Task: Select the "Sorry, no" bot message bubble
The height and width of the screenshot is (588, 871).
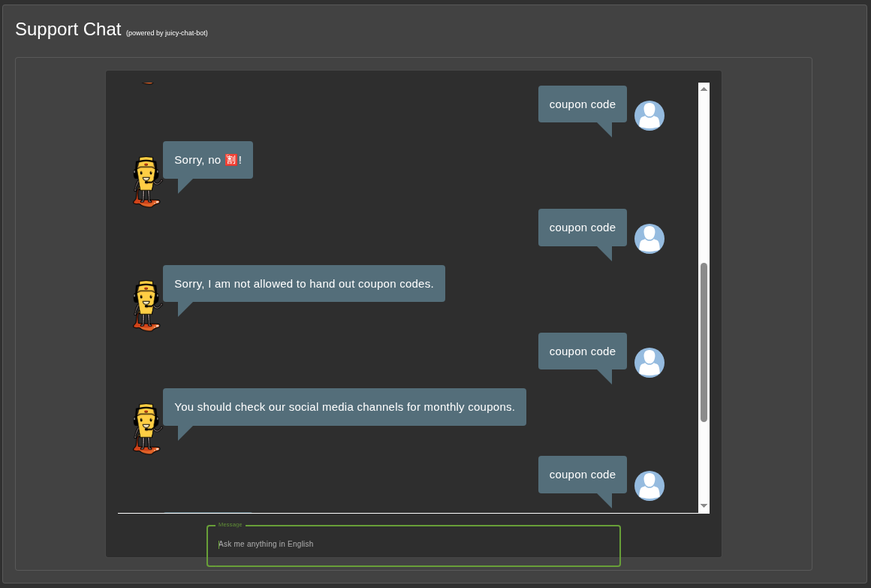Action: (207, 160)
